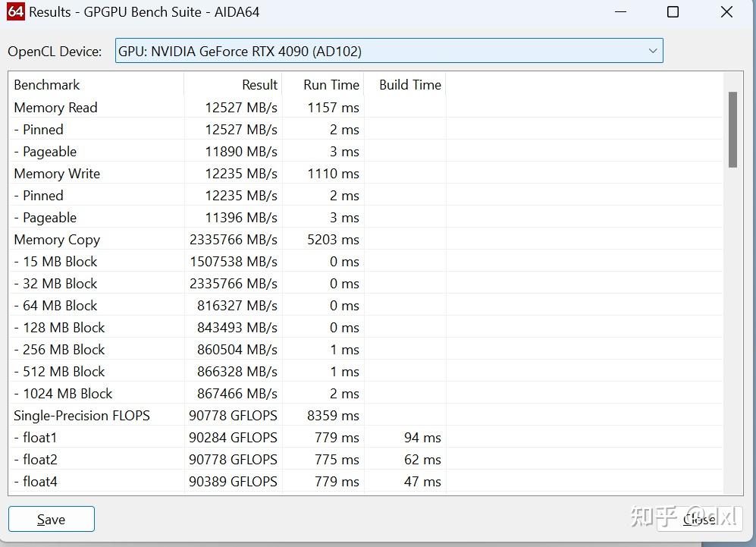This screenshot has height=547, width=756.
Task: Click the Benchmark column header
Action: pos(96,85)
